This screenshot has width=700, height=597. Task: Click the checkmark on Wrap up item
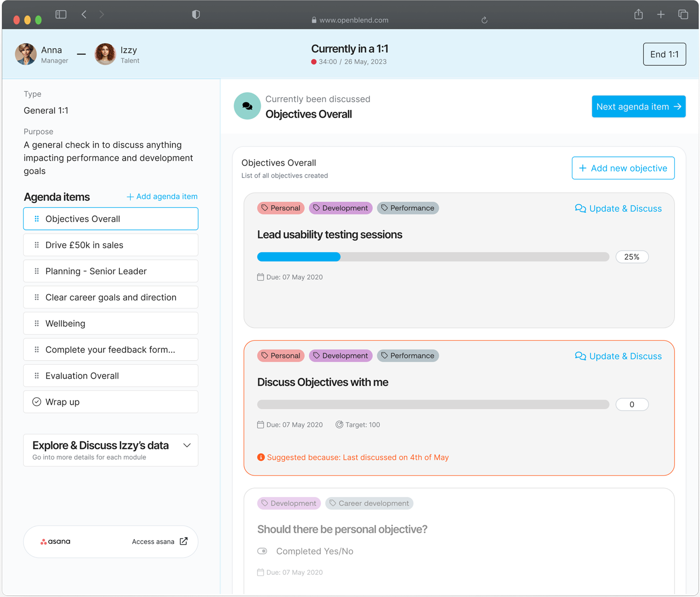pos(37,402)
